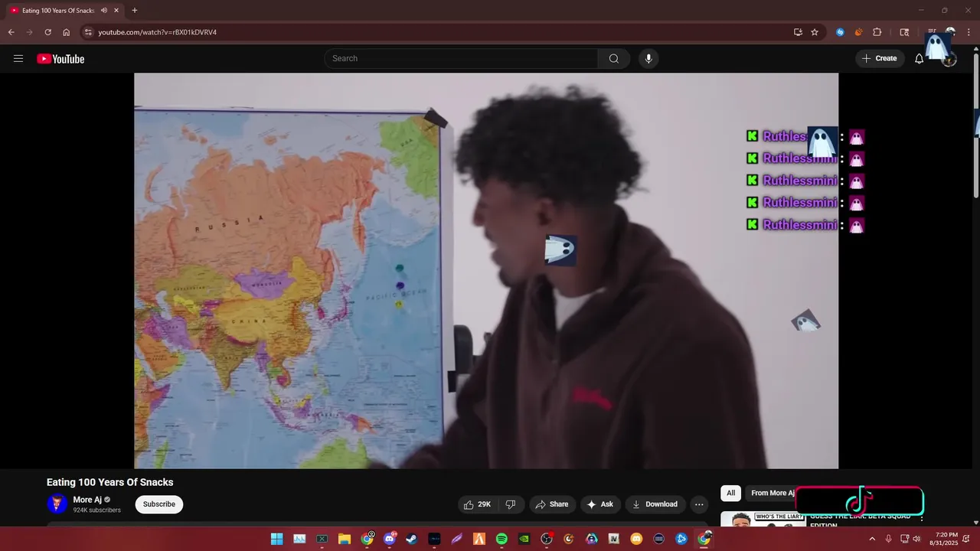Subscribe to More Aj
This screenshot has width=980, height=551.
(x=159, y=504)
